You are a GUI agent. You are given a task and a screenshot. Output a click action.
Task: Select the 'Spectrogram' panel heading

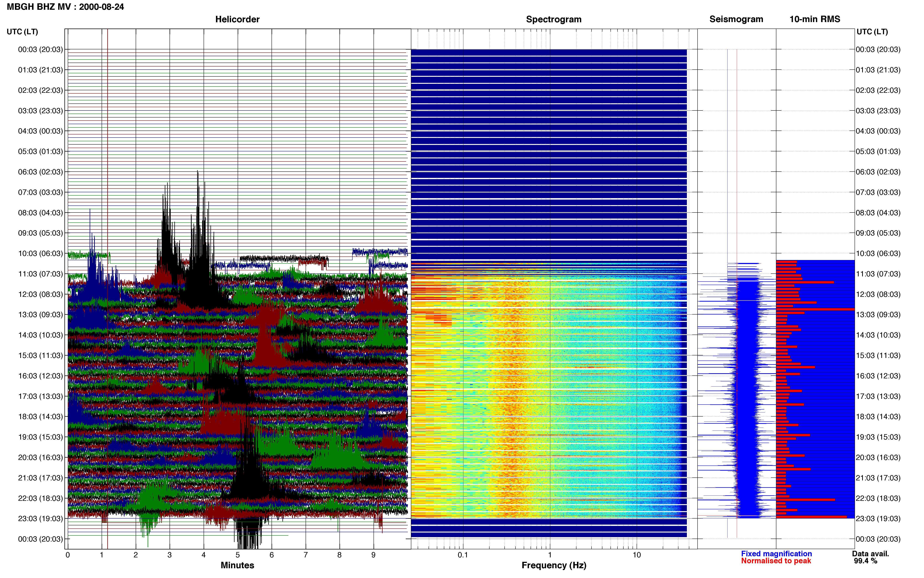(x=554, y=19)
